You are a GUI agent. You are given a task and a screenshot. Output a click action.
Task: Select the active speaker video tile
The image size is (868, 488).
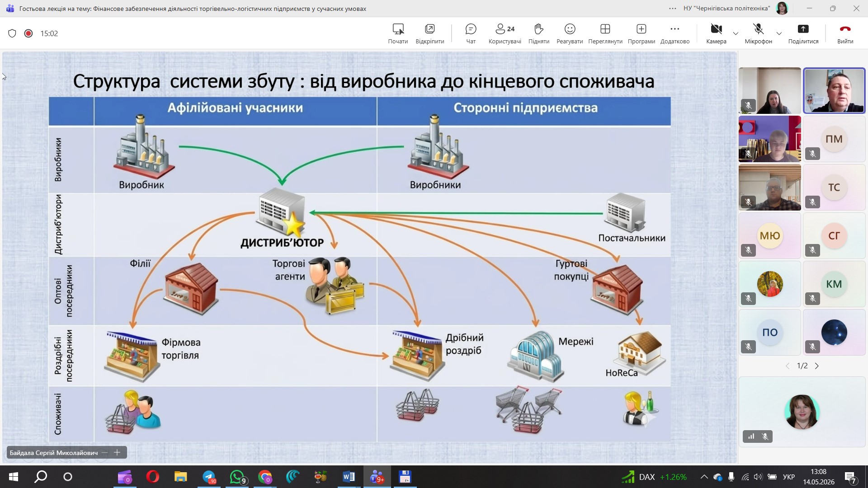(x=834, y=90)
